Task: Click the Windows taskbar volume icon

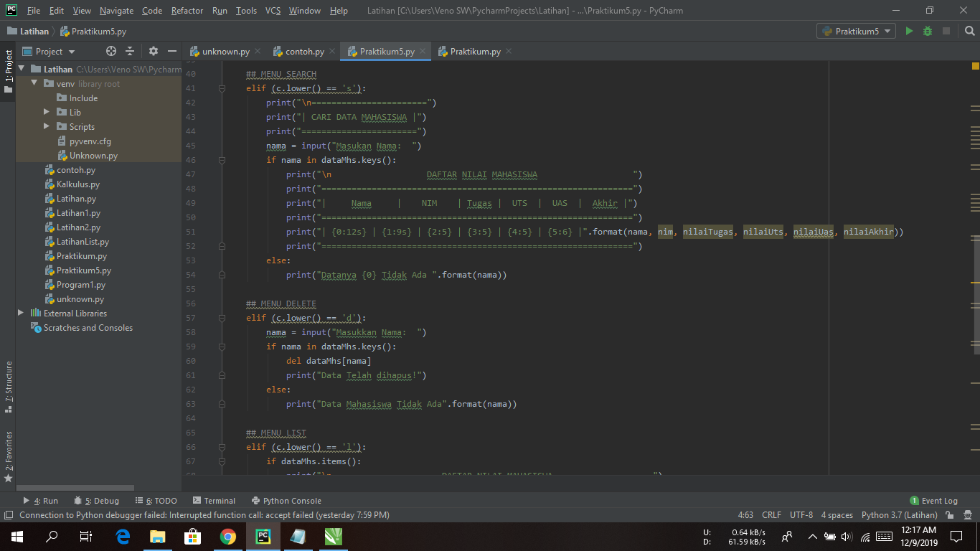Action: (x=846, y=536)
